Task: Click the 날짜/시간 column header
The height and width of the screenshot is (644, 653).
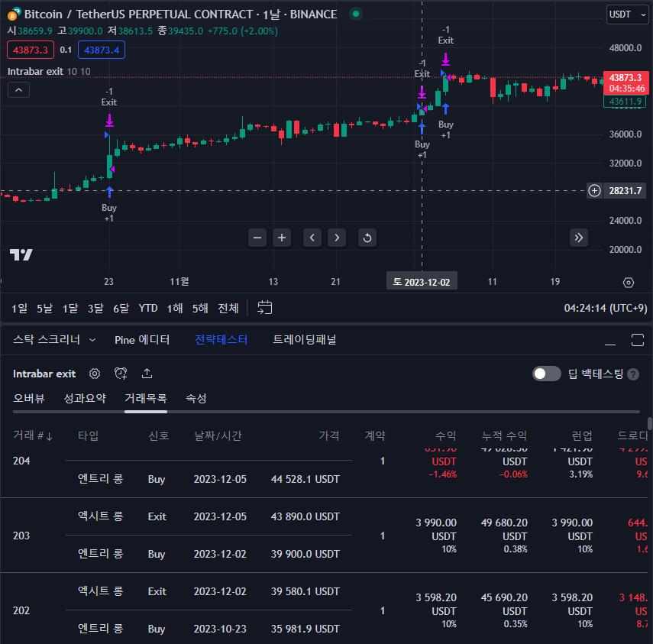Action: pos(218,435)
